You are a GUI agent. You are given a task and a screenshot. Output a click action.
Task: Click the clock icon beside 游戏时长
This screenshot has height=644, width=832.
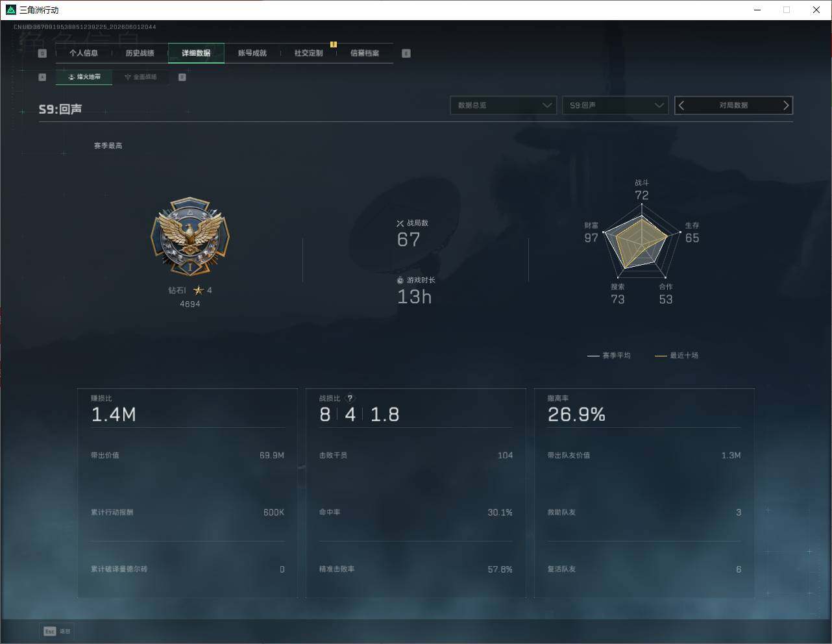[x=400, y=280]
